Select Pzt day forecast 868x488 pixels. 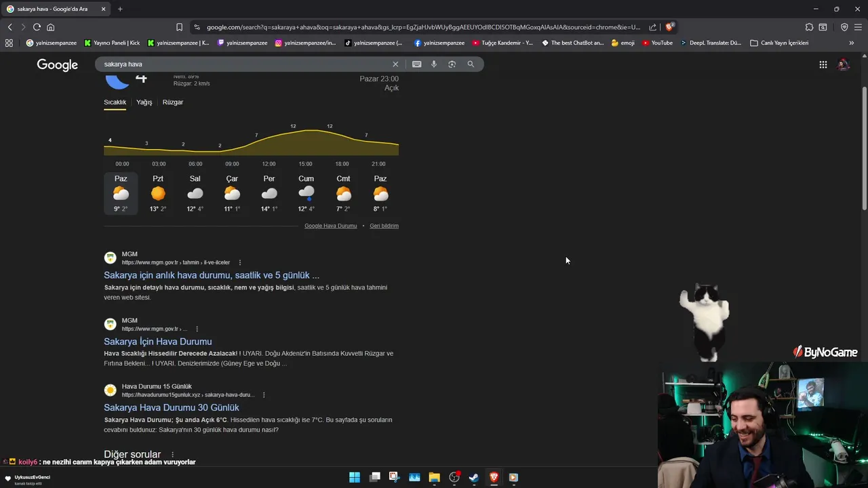[x=158, y=194]
